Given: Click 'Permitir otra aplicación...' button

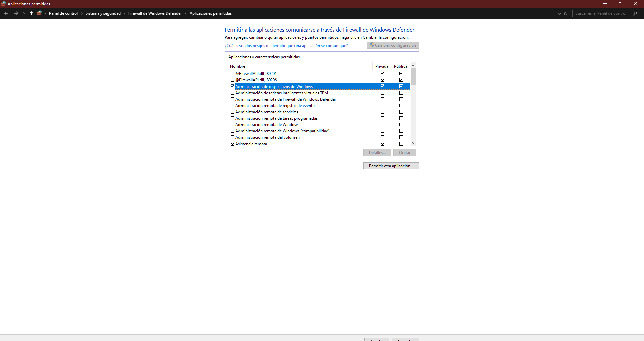Looking at the screenshot, I should point(391,166).
